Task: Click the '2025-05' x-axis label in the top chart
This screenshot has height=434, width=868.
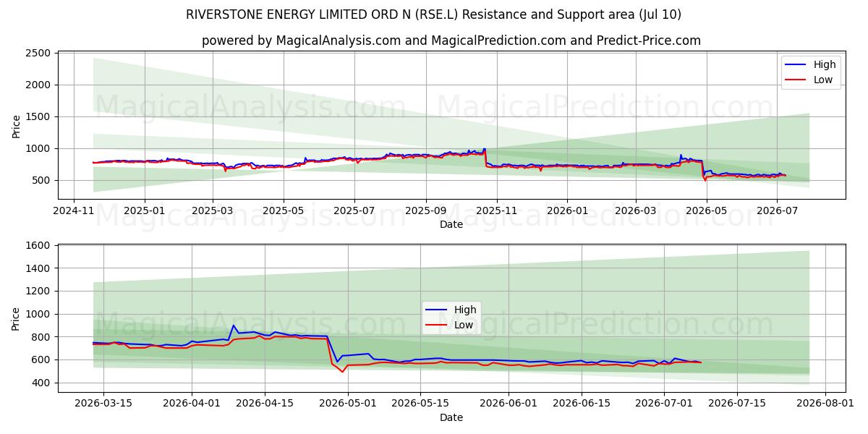Action: (284, 210)
